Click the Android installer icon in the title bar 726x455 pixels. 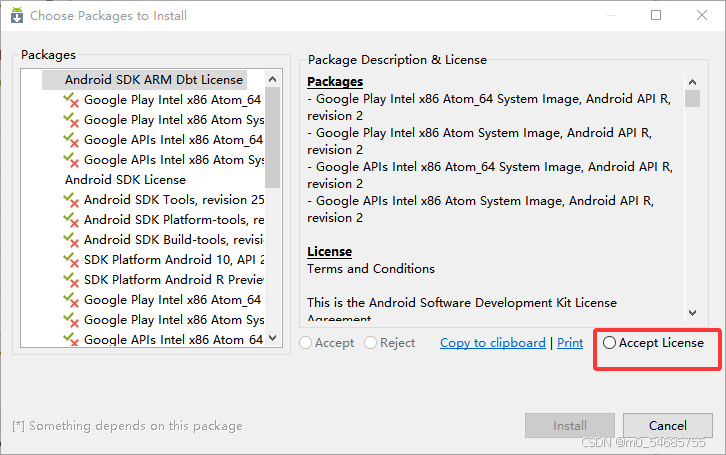(x=17, y=16)
